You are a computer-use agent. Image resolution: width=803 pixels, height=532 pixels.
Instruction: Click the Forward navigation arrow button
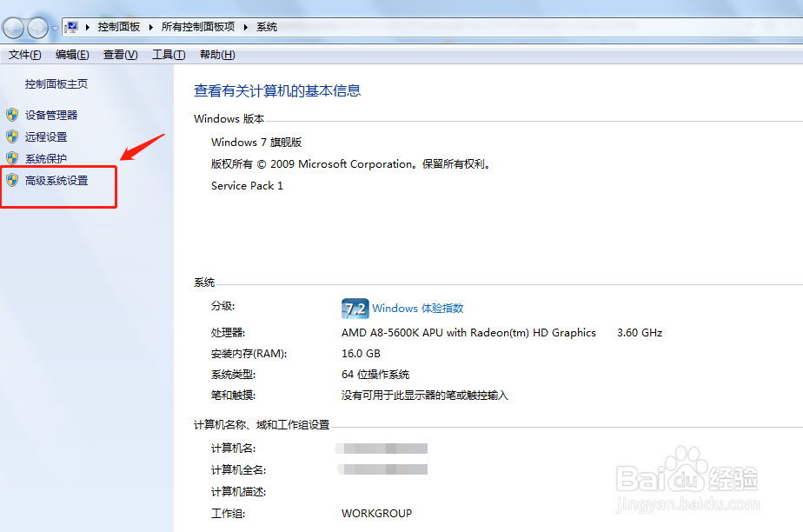[37, 28]
